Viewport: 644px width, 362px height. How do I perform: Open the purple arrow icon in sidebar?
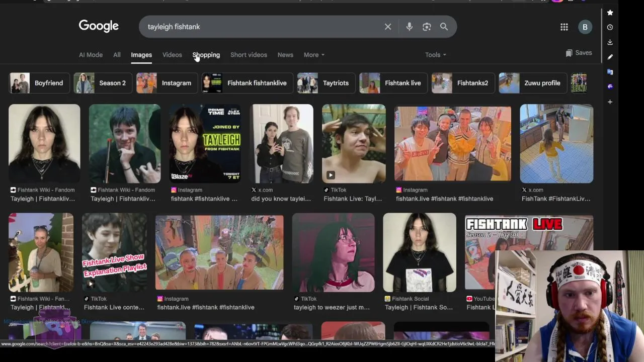(x=610, y=86)
